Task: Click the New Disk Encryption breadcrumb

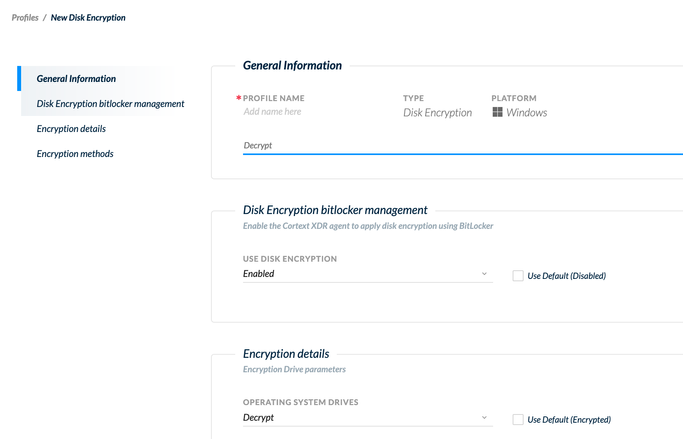Action: 89,17
